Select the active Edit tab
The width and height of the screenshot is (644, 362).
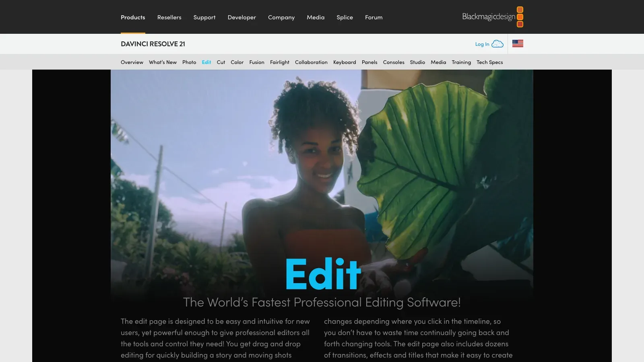206,62
